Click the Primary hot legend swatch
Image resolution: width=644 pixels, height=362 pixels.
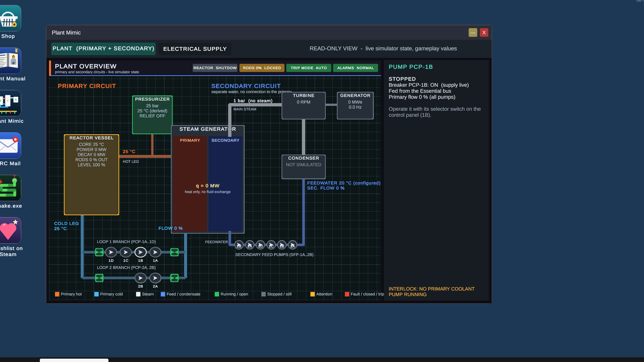pyautogui.click(x=57, y=294)
